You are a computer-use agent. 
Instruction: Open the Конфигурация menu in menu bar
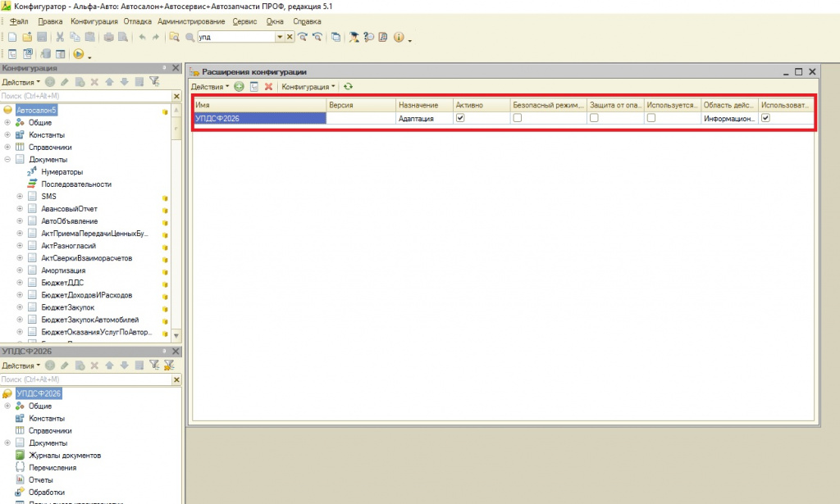pos(94,21)
